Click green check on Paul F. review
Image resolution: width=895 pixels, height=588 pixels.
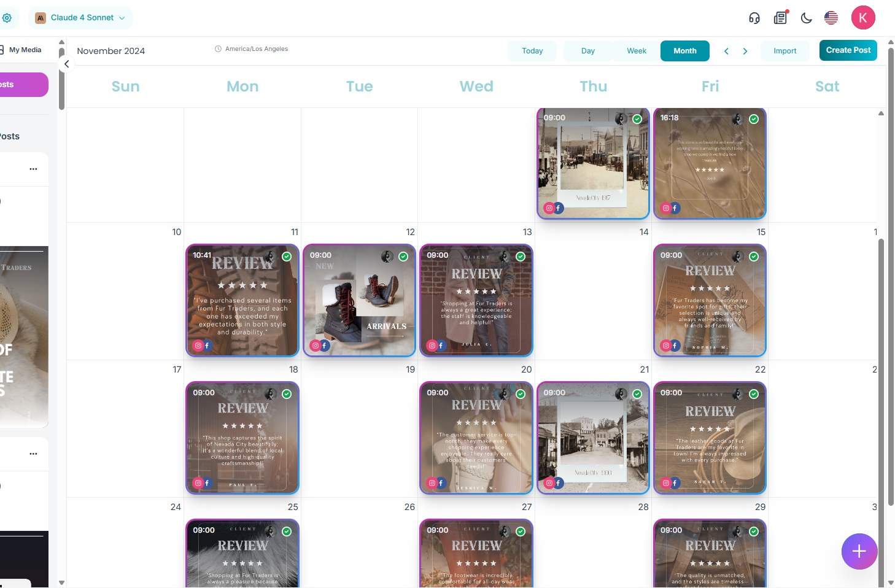click(287, 394)
